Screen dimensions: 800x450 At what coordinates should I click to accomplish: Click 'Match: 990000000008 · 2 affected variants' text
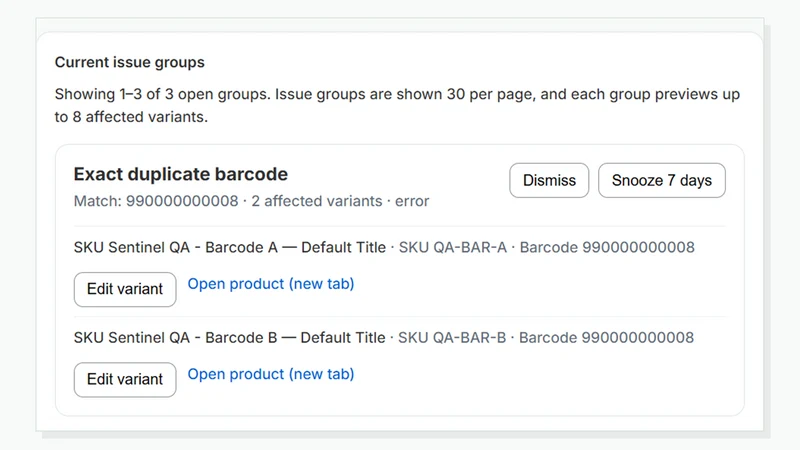[228, 201]
